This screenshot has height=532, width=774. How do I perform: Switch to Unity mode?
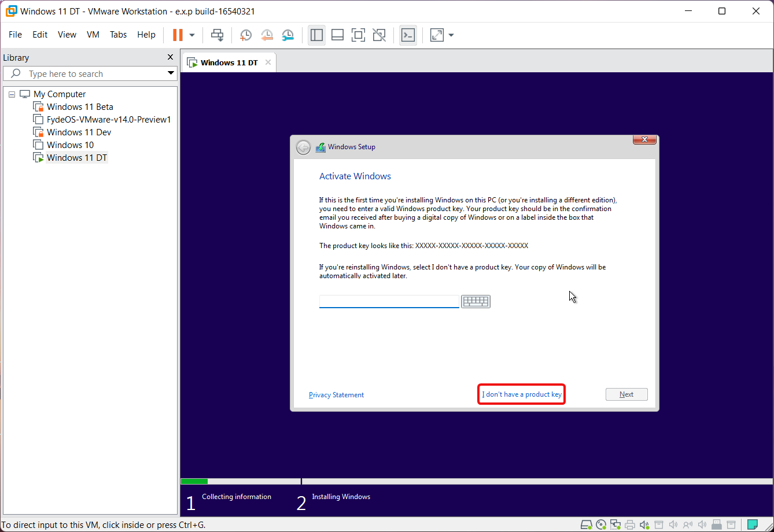click(379, 35)
